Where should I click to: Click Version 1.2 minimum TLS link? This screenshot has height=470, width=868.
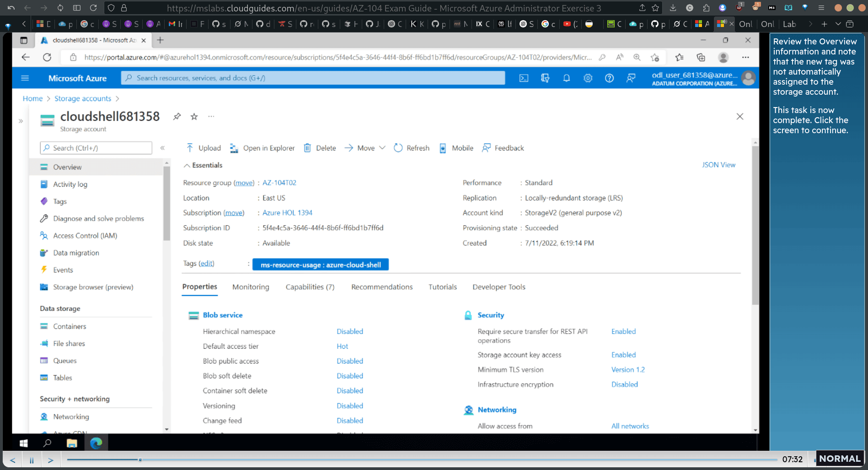click(628, 370)
